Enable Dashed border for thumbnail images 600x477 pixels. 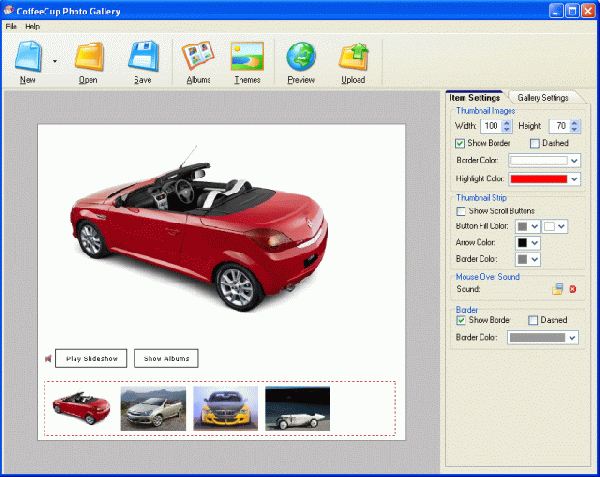535,143
